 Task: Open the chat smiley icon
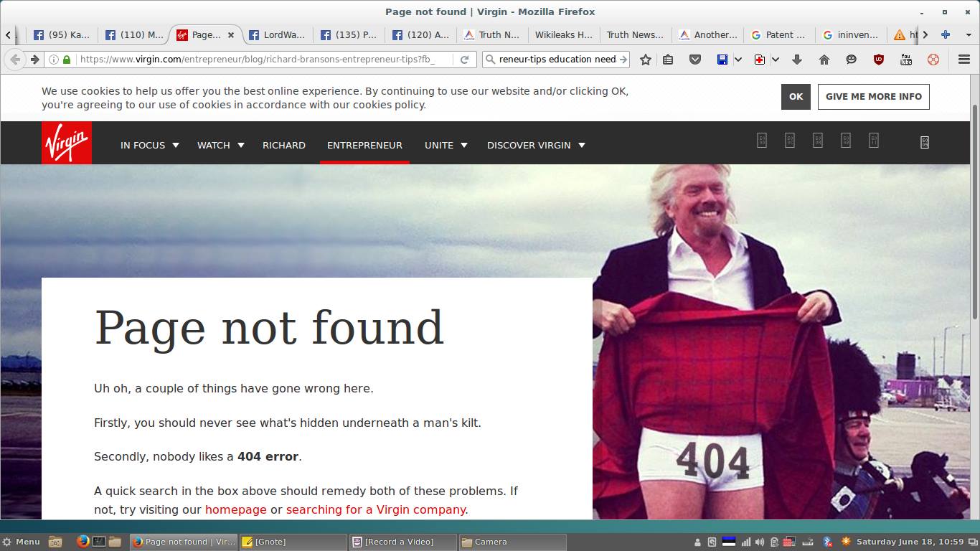click(x=852, y=60)
